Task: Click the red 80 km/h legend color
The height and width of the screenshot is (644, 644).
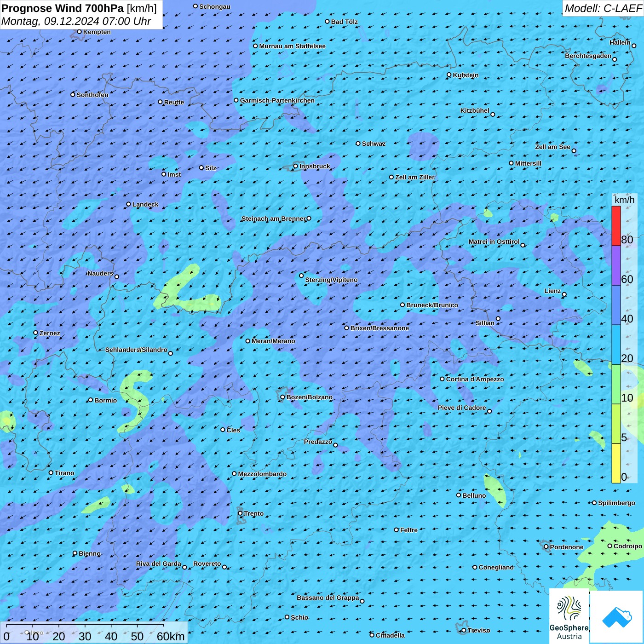Action: tap(616, 226)
